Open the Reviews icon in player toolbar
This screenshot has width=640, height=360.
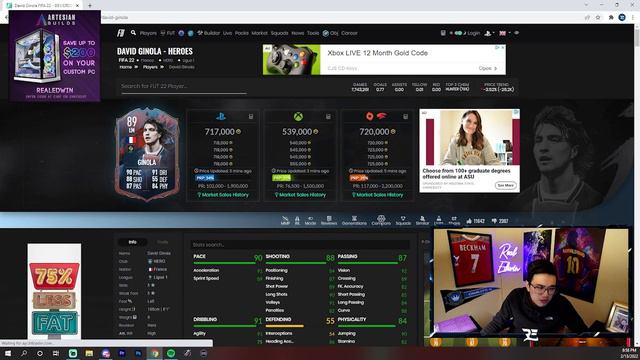point(329,220)
